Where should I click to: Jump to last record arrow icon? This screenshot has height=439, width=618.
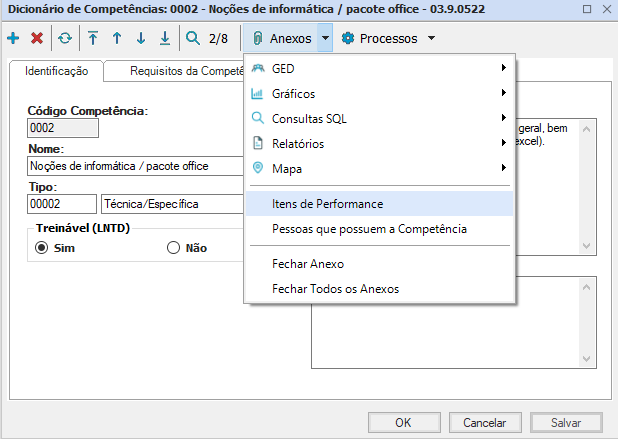[165, 39]
